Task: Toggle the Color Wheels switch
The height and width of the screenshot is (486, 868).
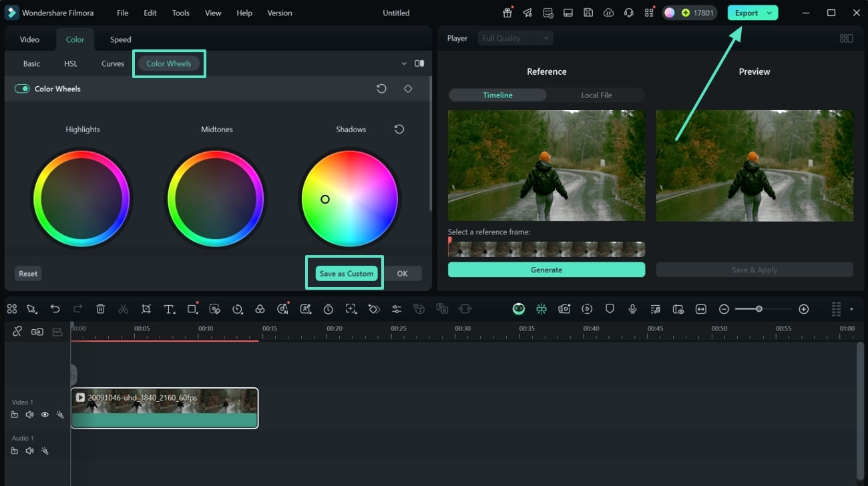Action: coord(22,89)
